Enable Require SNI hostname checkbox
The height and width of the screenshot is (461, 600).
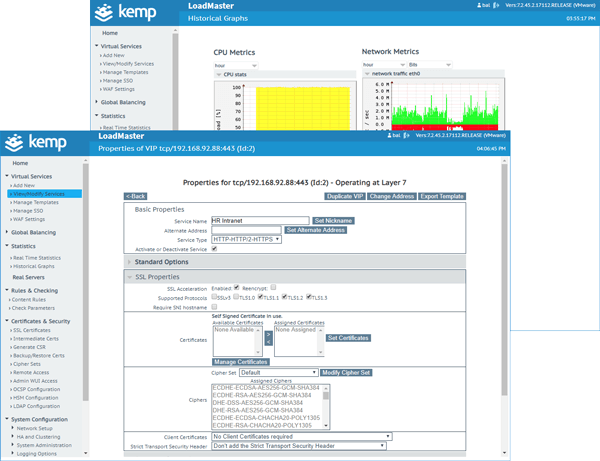coord(214,307)
